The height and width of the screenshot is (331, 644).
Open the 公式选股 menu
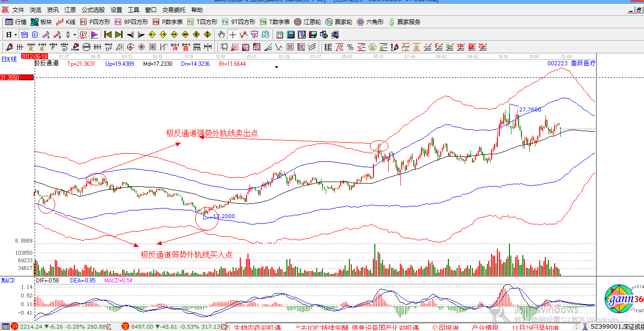(93, 10)
